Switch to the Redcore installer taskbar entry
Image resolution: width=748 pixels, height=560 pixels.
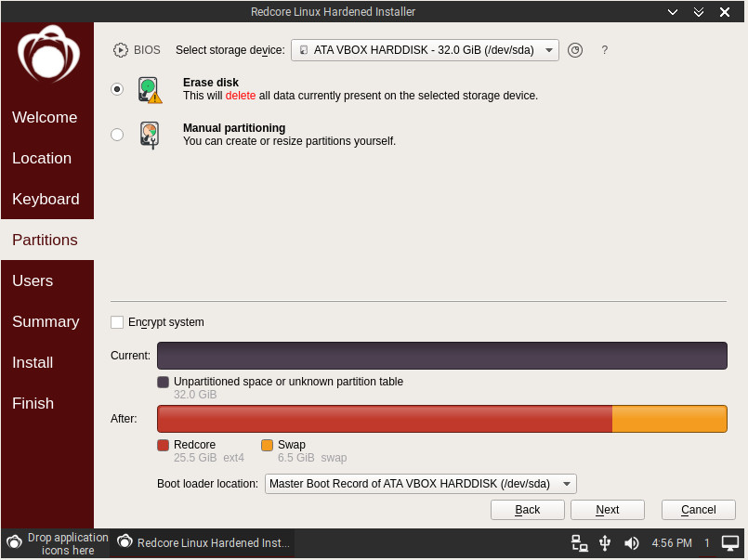click(x=204, y=543)
